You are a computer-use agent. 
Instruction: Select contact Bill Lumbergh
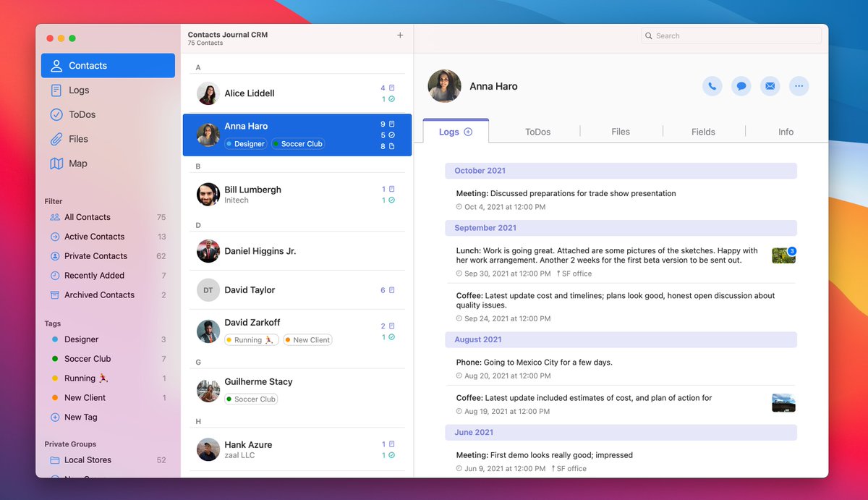297,195
